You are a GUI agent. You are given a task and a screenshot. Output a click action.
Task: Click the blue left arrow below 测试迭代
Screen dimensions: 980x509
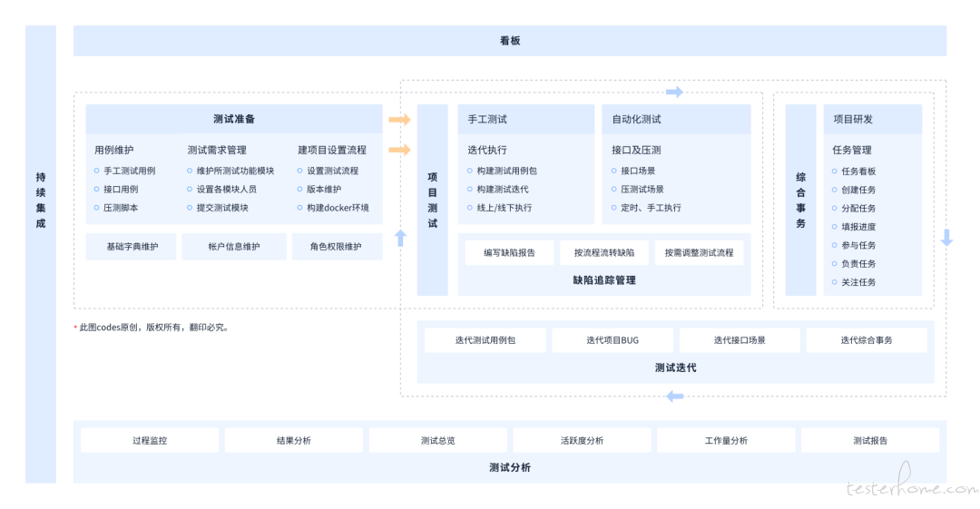674,396
